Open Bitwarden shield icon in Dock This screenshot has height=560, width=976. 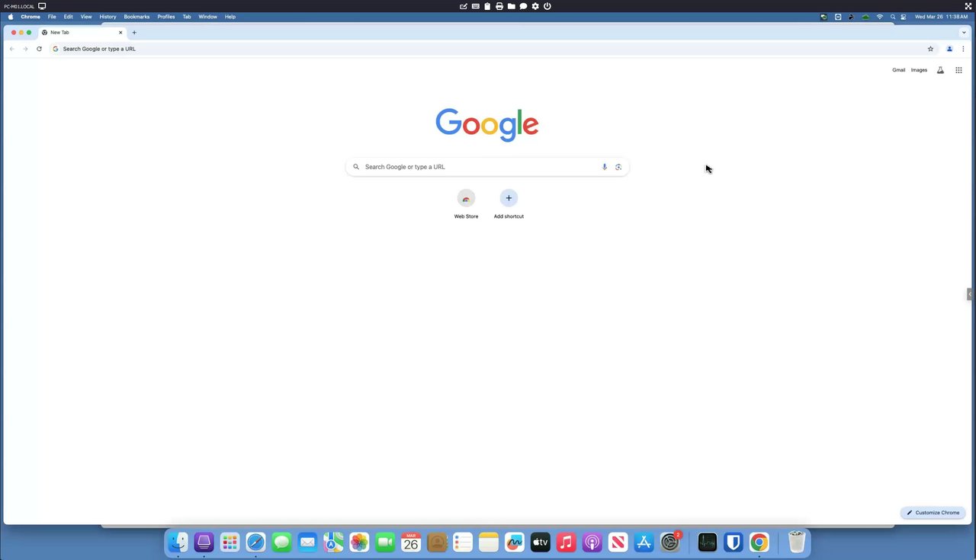point(733,542)
